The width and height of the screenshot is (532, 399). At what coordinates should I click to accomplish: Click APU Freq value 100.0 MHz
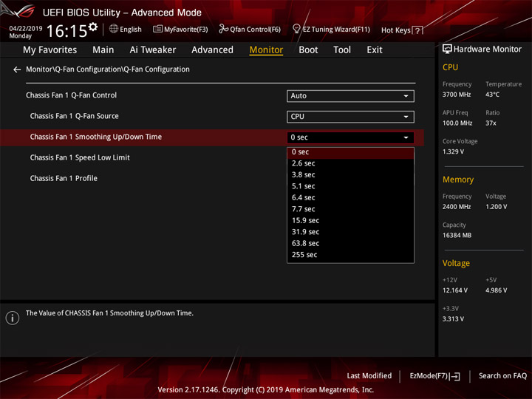[457, 123]
